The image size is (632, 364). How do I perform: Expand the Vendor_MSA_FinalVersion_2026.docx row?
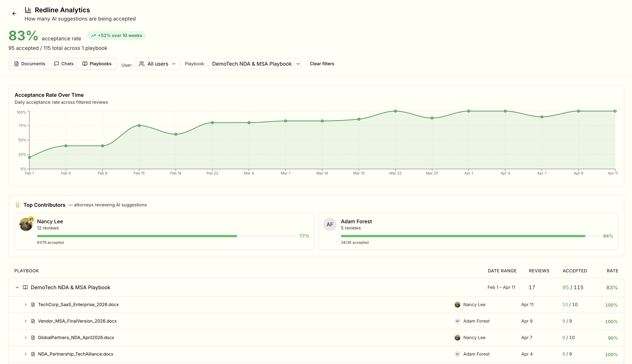(25, 321)
